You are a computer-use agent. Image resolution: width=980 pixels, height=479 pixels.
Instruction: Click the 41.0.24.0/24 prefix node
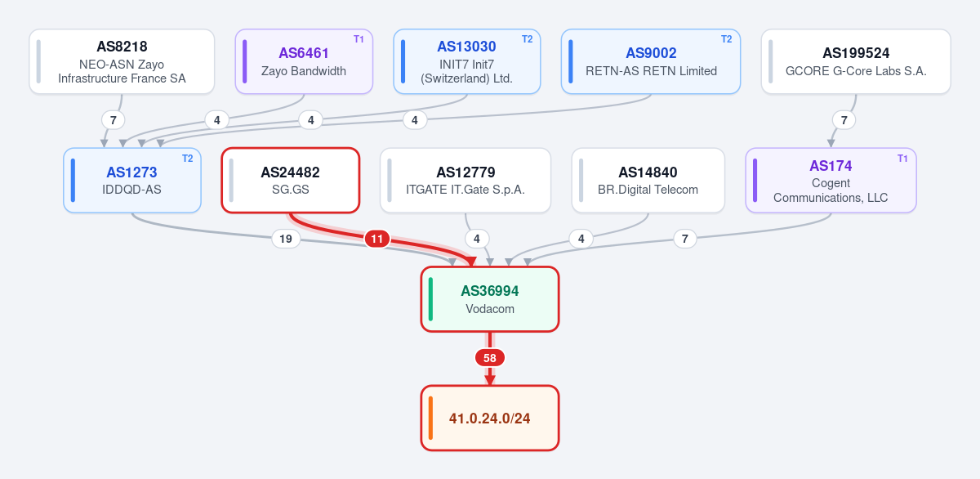tap(490, 418)
